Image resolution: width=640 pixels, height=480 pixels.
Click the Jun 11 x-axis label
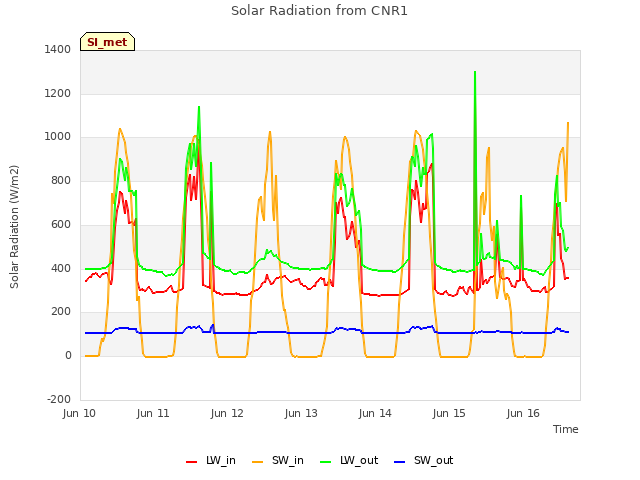coord(153,413)
